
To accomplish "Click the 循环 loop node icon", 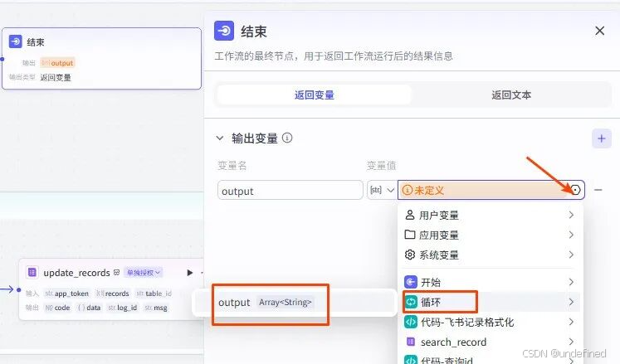I will point(411,302).
